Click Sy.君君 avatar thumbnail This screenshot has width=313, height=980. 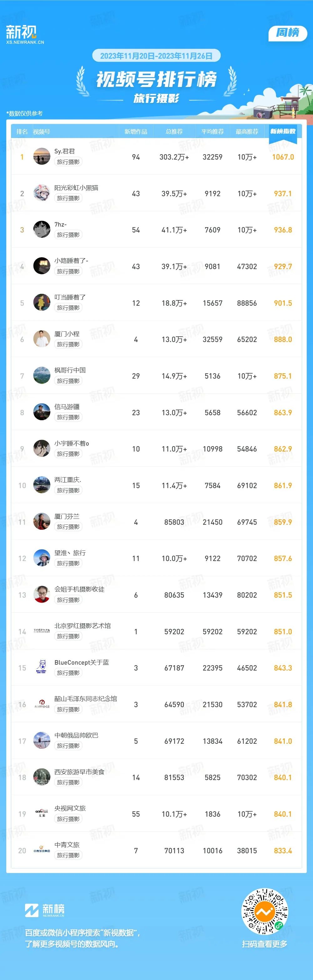point(42,156)
